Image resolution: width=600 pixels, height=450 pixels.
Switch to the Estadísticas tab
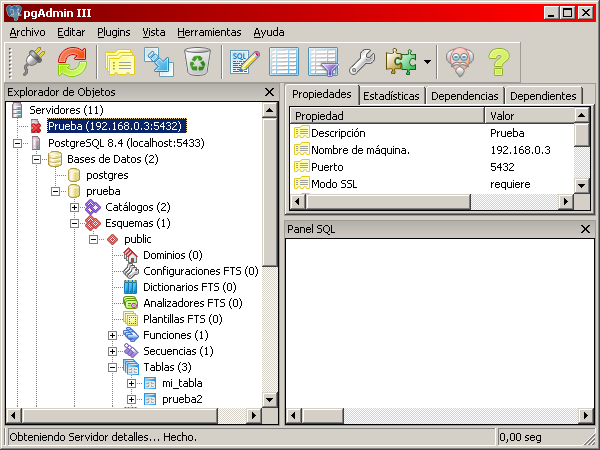[x=391, y=96]
